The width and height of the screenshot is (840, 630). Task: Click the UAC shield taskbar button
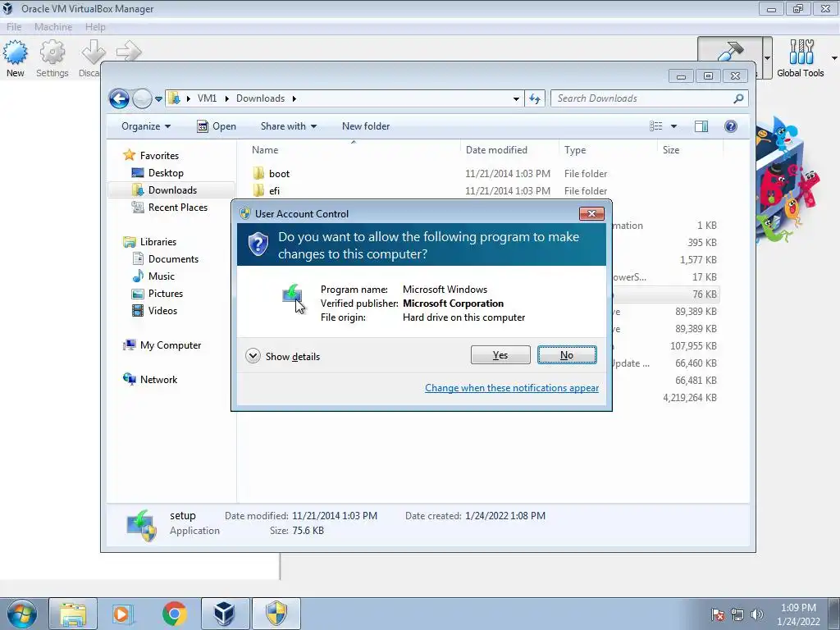point(276,614)
